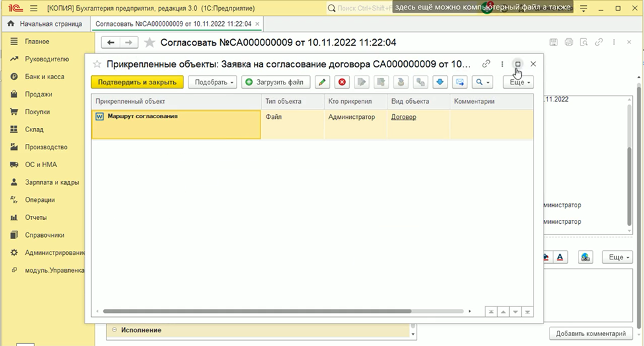Open the Руководителю section
The image size is (644, 346).
47,59
